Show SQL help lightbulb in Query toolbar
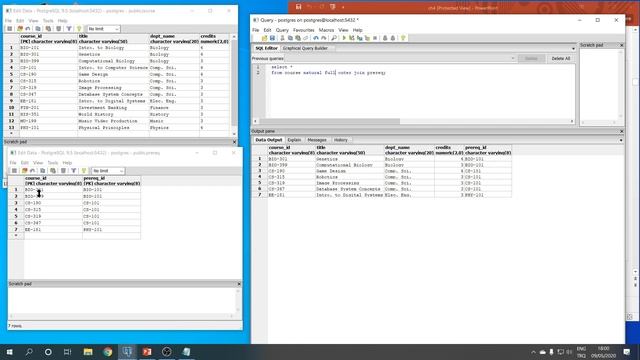640x360 pixels. pyautogui.click(x=403, y=38)
